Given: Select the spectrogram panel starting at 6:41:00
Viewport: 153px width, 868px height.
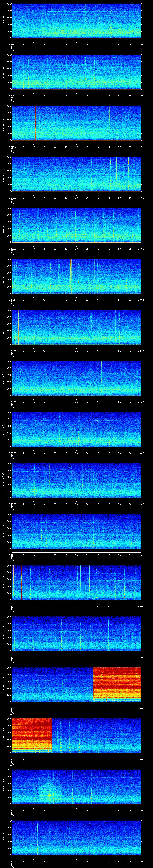Looking at the screenshot, I should 77,532.
